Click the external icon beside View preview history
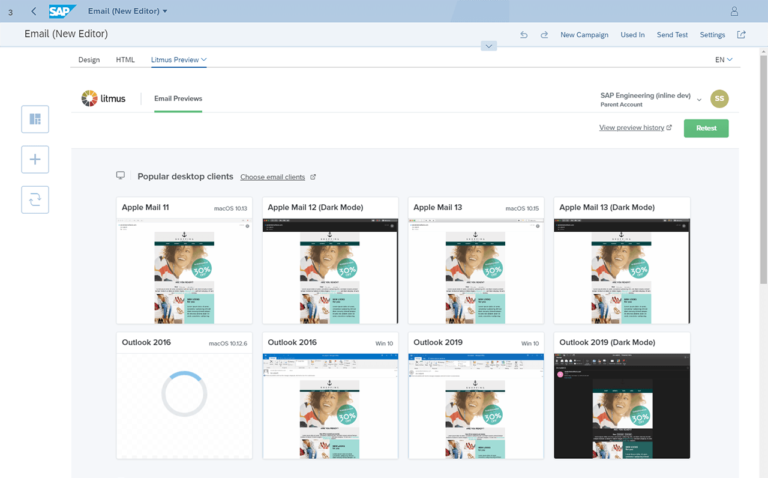This screenshot has width=768, height=478. pyautogui.click(x=669, y=127)
